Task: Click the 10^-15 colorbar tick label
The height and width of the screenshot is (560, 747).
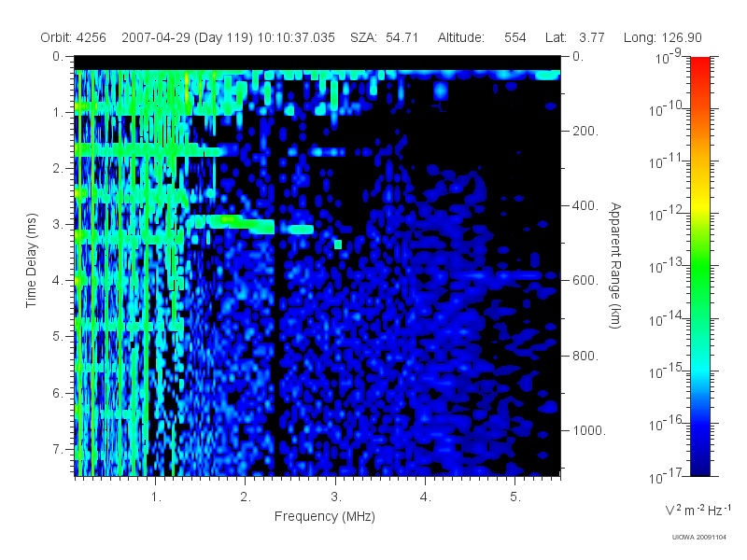Action: (666, 371)
